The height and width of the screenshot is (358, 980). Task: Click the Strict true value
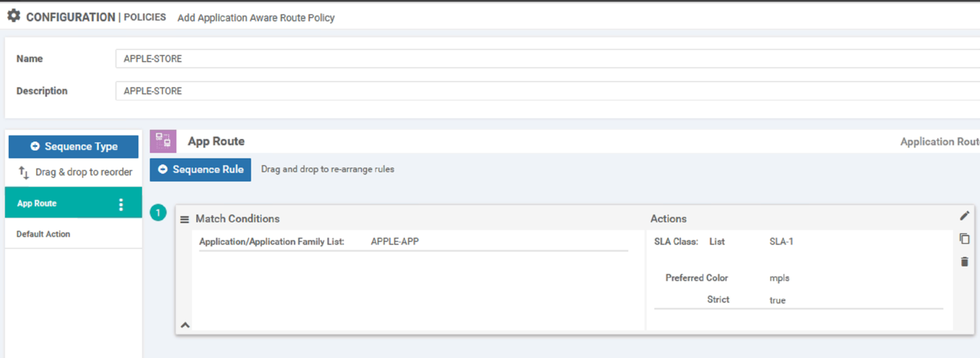778,301
